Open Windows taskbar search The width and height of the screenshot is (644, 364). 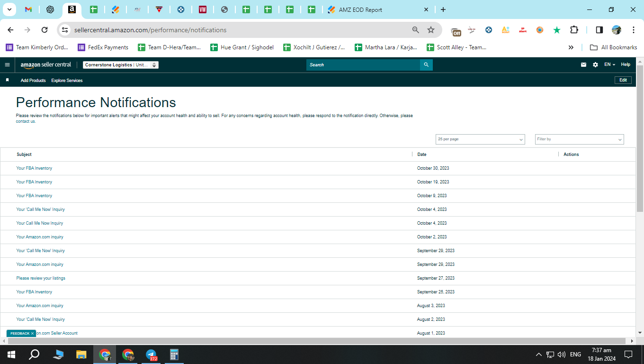[34, 354]
